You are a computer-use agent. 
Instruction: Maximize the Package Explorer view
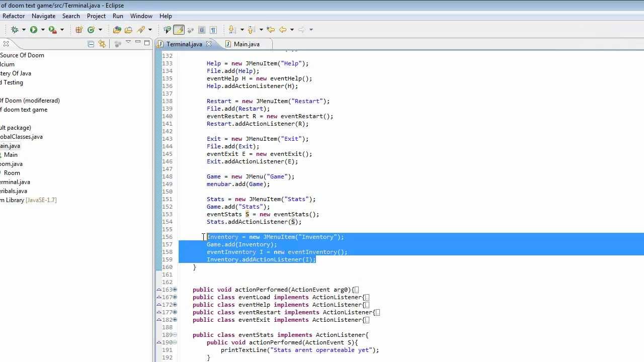pyautogui.click(x=147, y=43)
